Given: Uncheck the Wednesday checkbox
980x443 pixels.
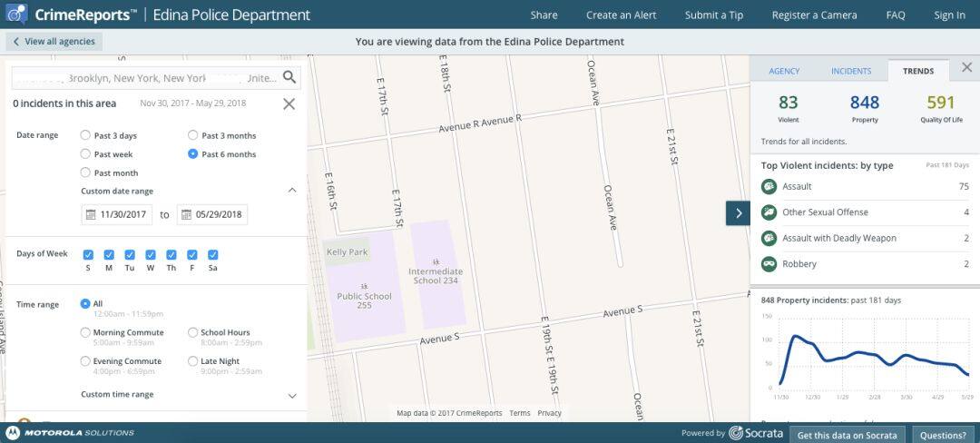Looking at the screenshot, I should pos(151,255).
